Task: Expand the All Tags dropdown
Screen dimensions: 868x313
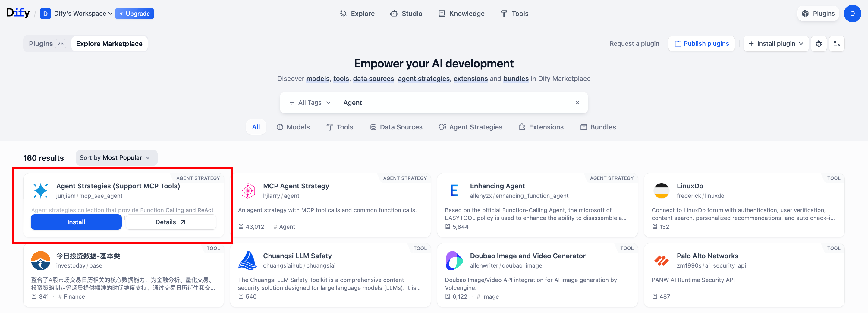Action: pyautogui.click(x=309, y=103)
